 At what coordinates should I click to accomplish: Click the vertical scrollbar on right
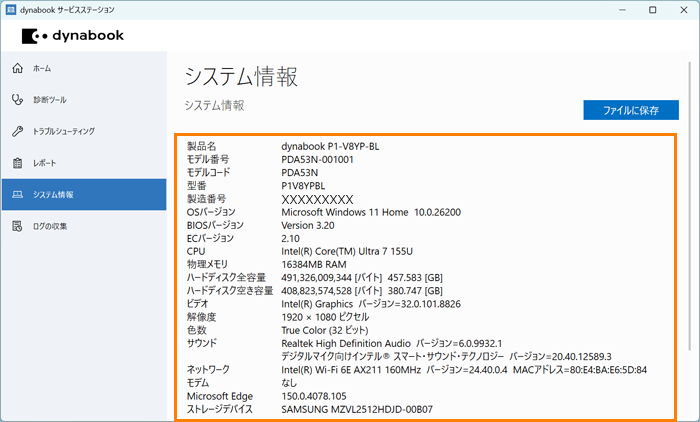tap(690, 205)
